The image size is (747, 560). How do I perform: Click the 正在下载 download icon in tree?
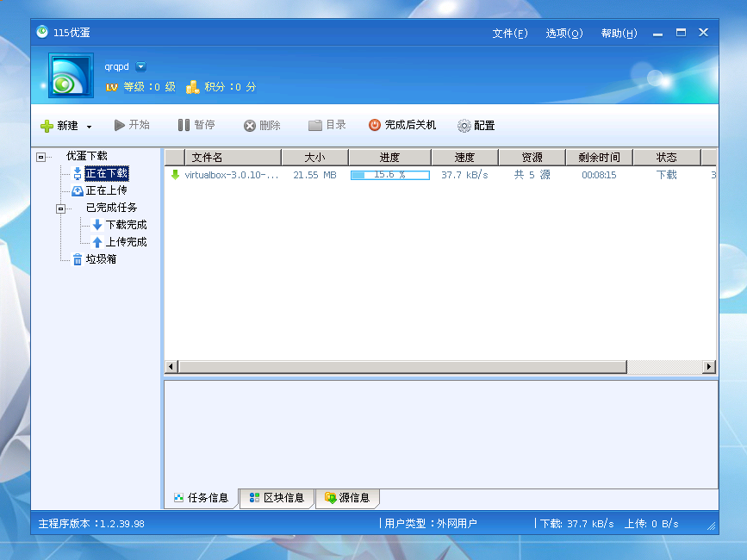(x=78, y=174)
